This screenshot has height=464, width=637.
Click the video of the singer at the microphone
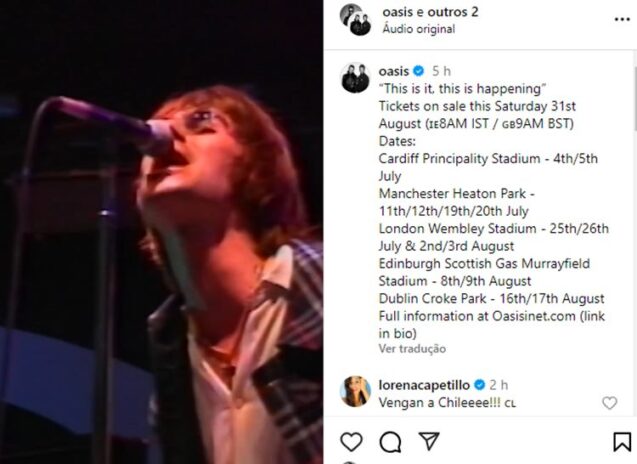(x=161, y=232)
